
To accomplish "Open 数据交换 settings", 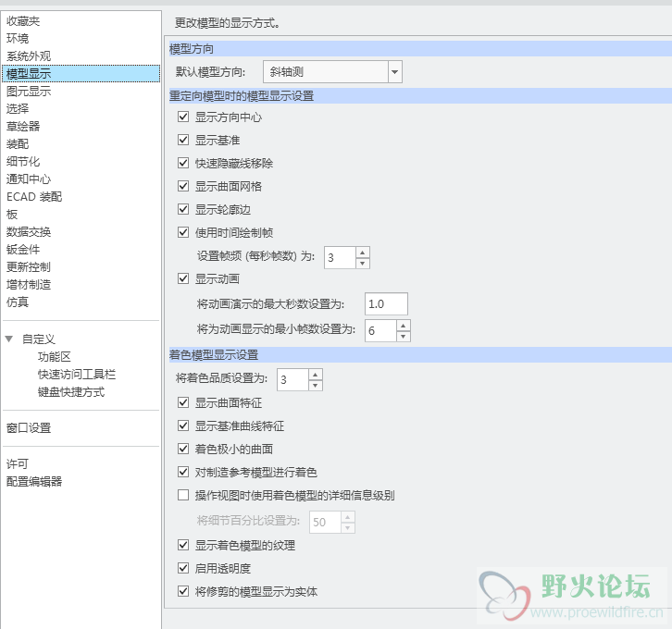I will click(x=81, y=231).
